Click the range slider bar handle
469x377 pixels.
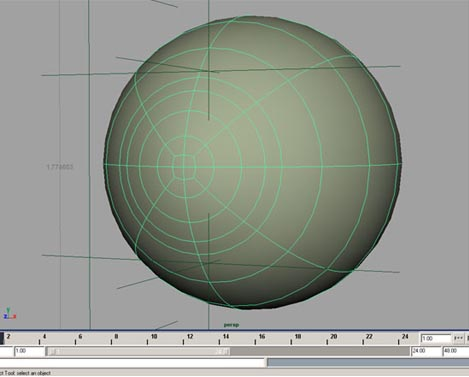[138, 351]
